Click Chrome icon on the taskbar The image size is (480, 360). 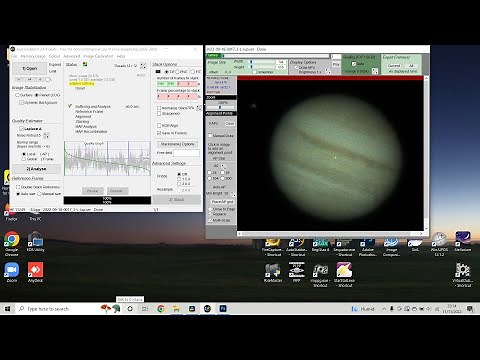(161, 309)
